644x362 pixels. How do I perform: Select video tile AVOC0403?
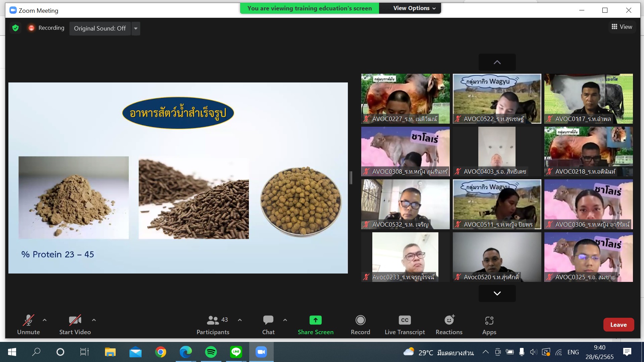pyautogui.click(x=497, y=152)
